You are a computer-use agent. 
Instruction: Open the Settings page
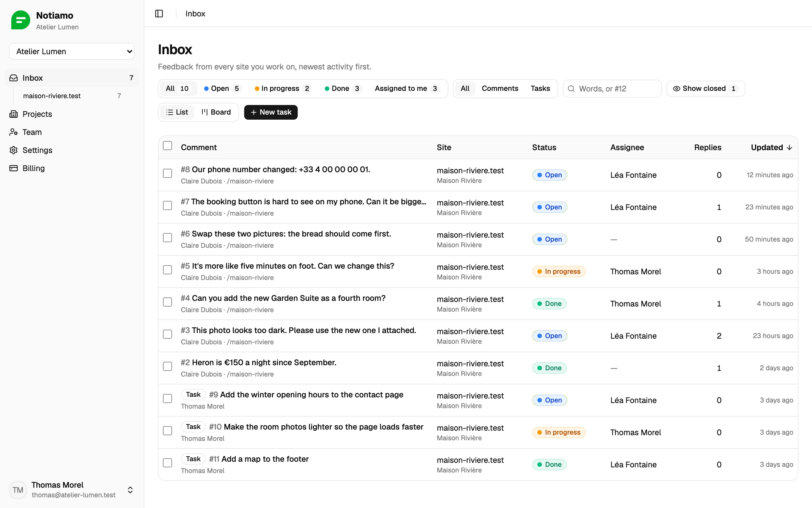point(72,150)
